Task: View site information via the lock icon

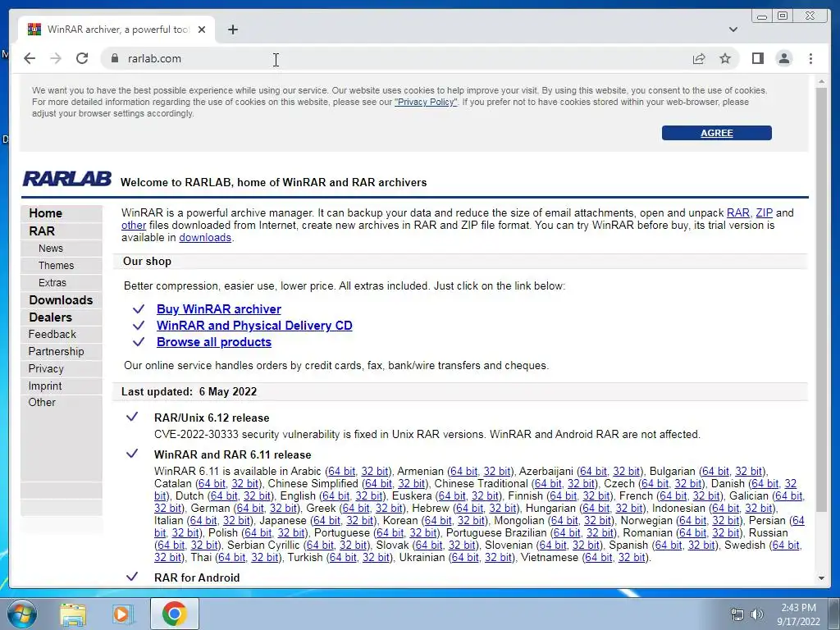Action: (x=114, y=58)
